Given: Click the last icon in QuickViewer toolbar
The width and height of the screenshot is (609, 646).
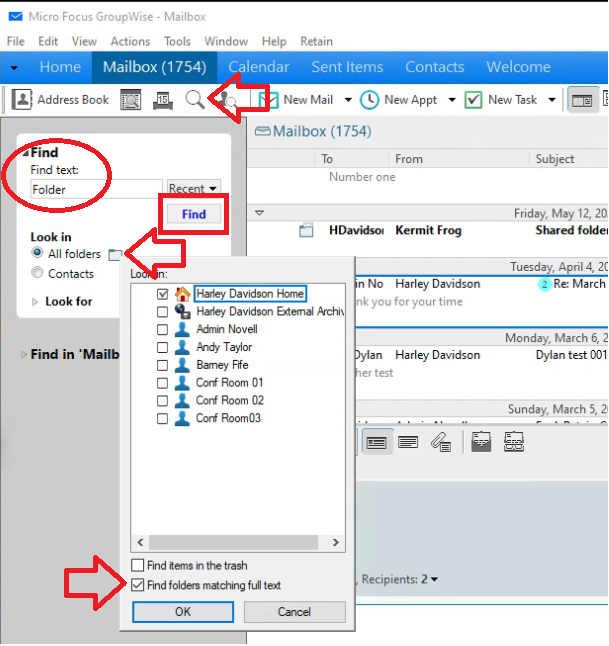Looking at the screenshot, I should [514, 442].
